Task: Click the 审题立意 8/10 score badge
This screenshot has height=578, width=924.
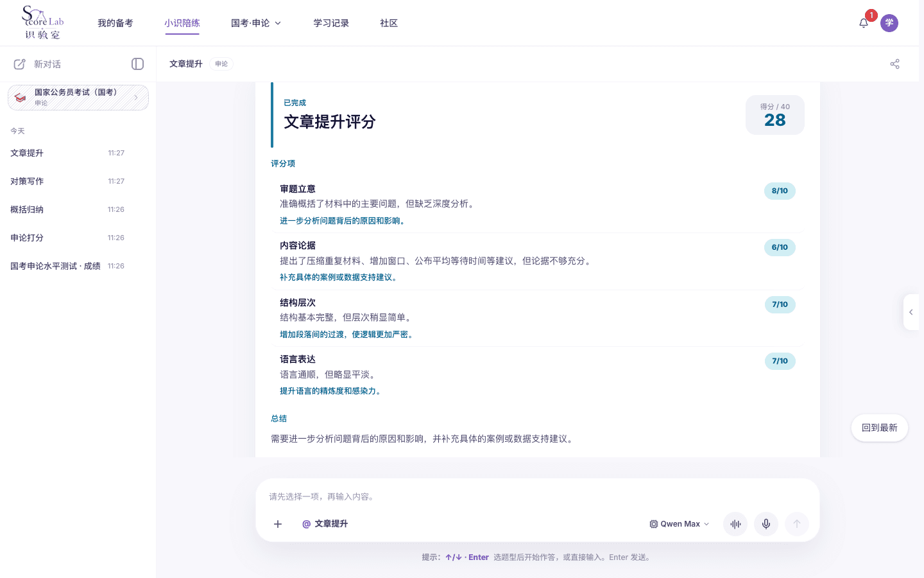Action: (x=780, y=191)
